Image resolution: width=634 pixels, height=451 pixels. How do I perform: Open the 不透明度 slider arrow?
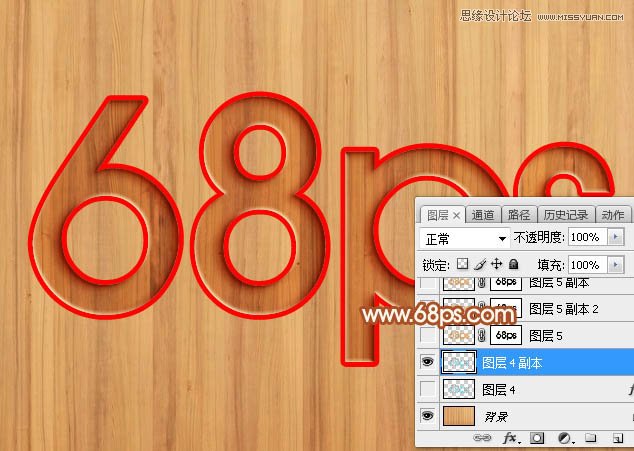[x=616, y=237]
